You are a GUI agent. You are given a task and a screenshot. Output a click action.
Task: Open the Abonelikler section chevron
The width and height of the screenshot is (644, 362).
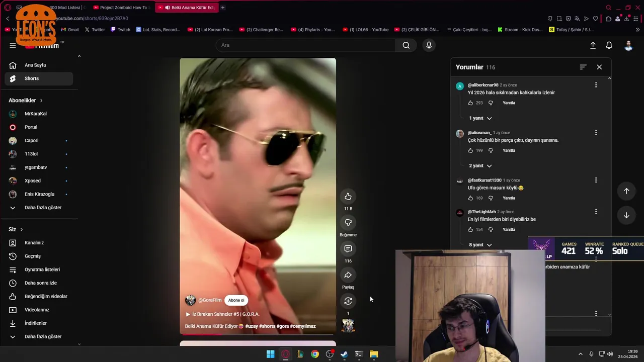[41, 101]
